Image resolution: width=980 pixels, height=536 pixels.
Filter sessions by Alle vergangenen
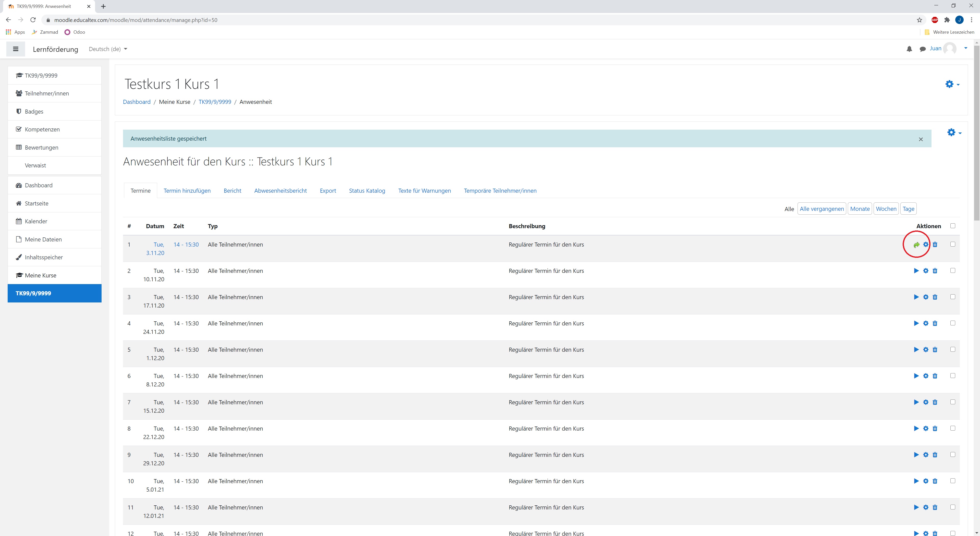[x=821, y=209]
